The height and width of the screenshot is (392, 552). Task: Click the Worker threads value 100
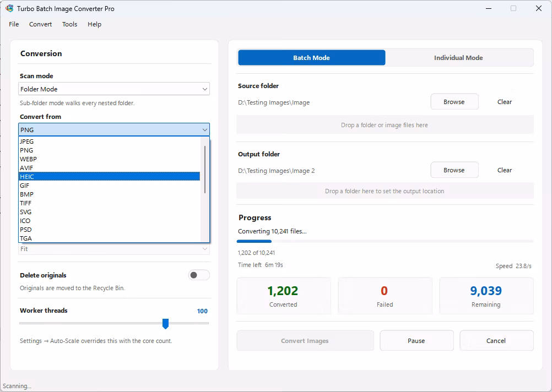point(202,311)
